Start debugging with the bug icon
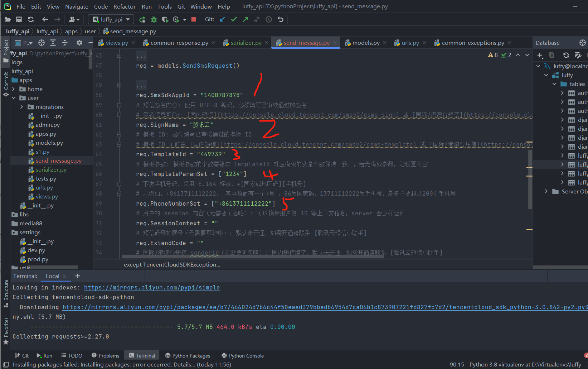The width and height of the screenshot is (588, 369). [x=154, y=19]
